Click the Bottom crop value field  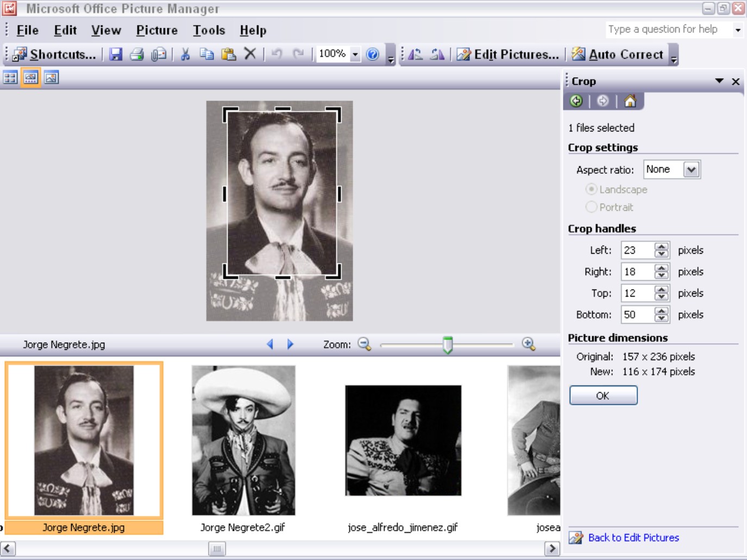638,314
